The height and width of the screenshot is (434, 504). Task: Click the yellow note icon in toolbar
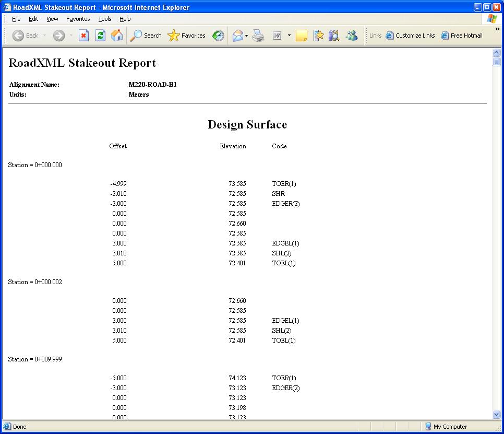click(x=301, y=36)
